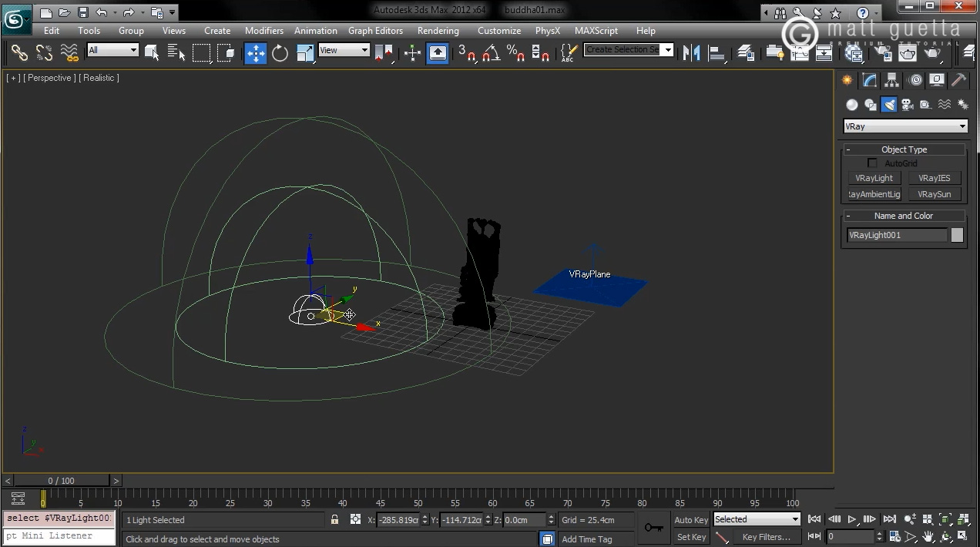Enable the AutoGrid checkbox

872,163
